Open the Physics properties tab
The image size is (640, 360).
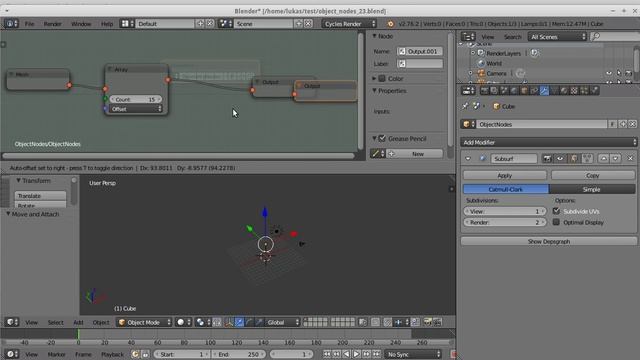tap(594, 91)
